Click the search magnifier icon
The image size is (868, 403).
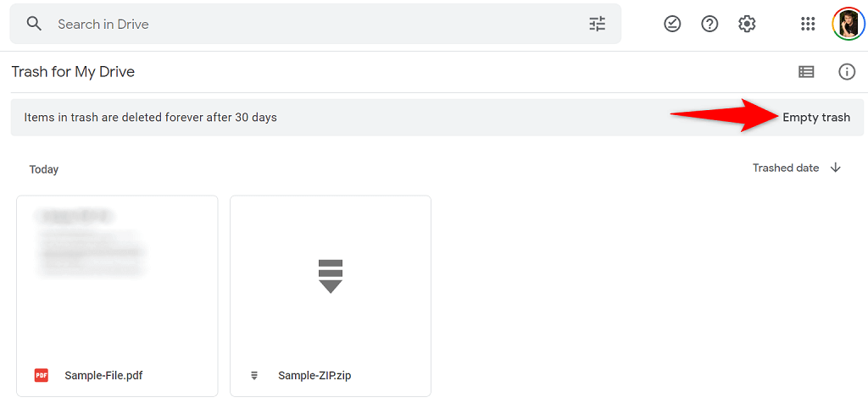coord(34,24)
